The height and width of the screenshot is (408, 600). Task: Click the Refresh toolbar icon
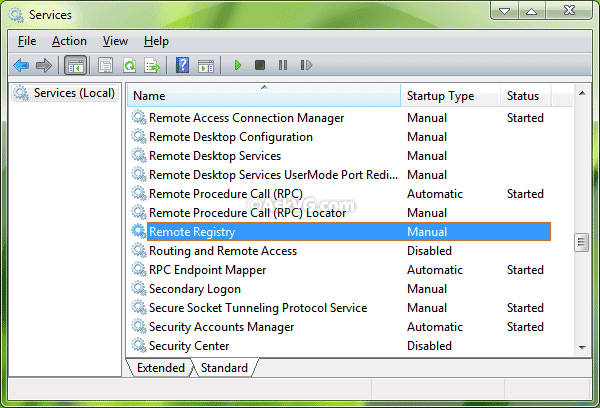[x=129, y=65]
